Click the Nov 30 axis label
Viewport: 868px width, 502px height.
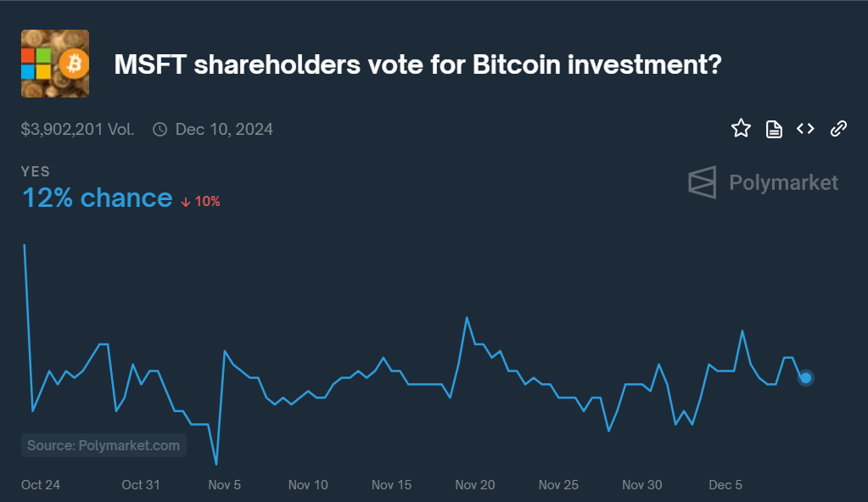(642, 485)
